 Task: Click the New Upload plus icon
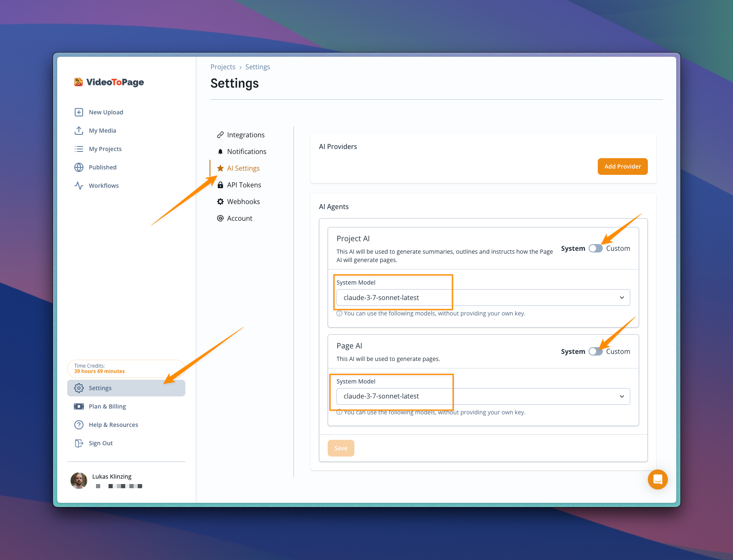(x=79, y=112)
